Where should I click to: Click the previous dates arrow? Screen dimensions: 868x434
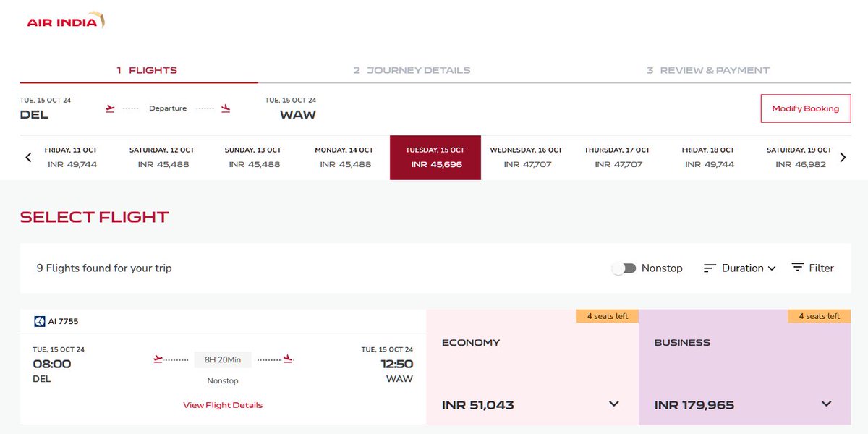click(28, 157)
